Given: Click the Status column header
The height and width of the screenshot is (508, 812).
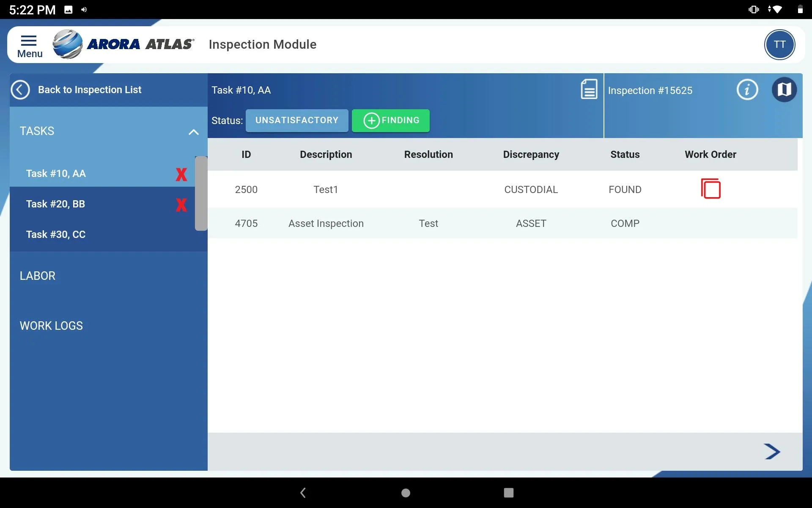Looking at the screenshot, I should coord(625,155).
